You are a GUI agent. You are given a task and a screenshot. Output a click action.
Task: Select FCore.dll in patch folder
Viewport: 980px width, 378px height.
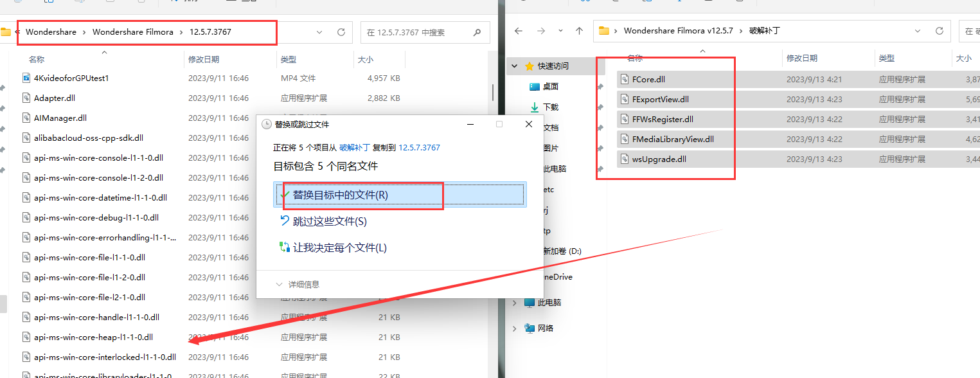[x=648, y=80]
